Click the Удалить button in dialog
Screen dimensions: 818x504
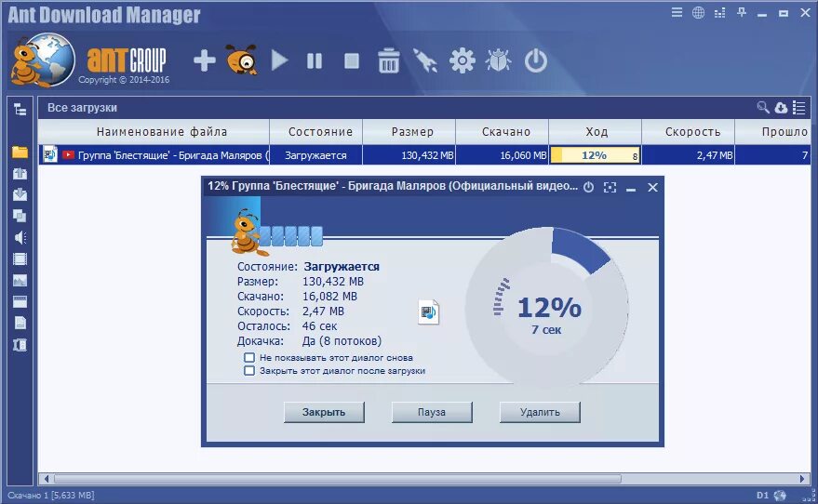[540, 412]
